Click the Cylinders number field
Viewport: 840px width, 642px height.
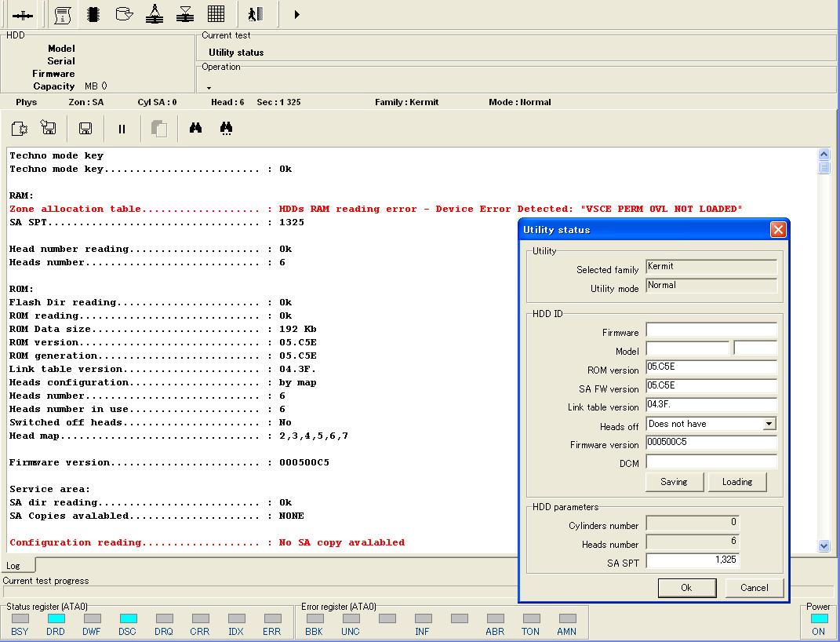click(693, 523)
